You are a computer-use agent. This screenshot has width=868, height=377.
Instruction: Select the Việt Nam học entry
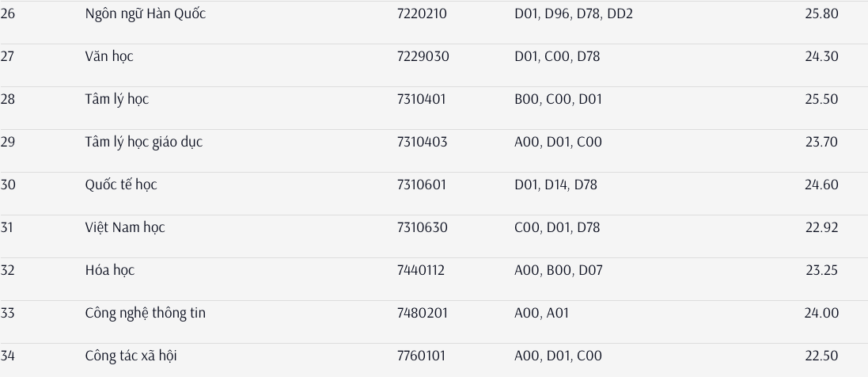(x=125, y=228)
